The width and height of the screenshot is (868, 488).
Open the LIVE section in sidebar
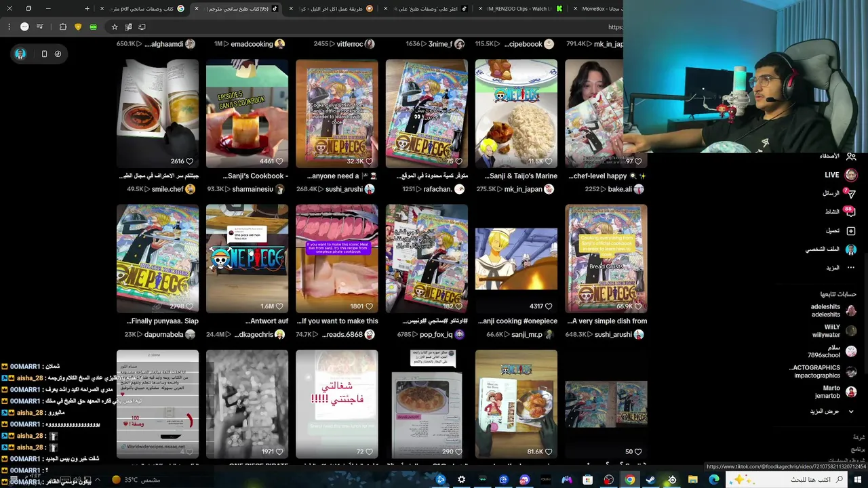840,175
